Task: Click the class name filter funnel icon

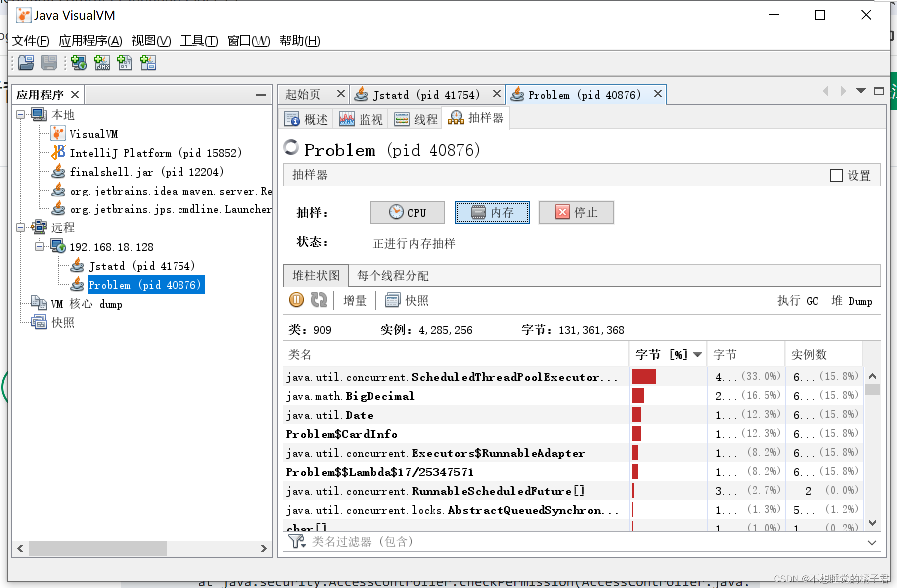Action: tap(297, 541)
